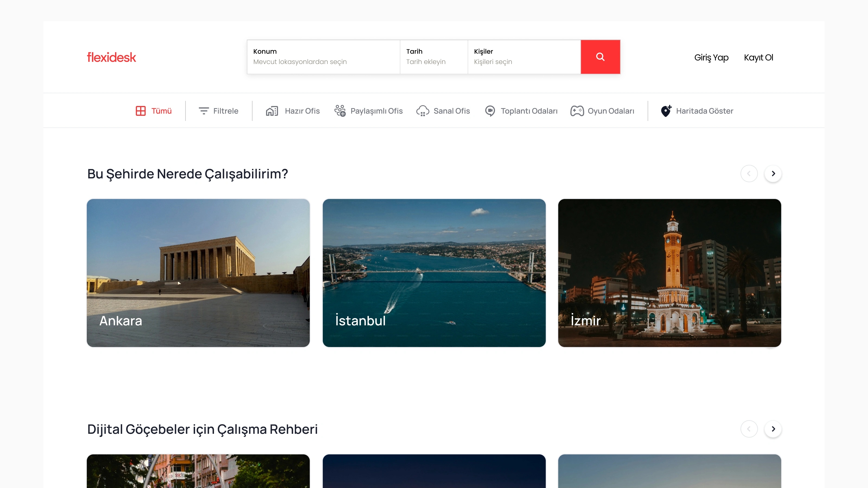Select Paylaşımlı Ofis category
Image resolution: width=868 pixels, height=488 pixels.
376,111
